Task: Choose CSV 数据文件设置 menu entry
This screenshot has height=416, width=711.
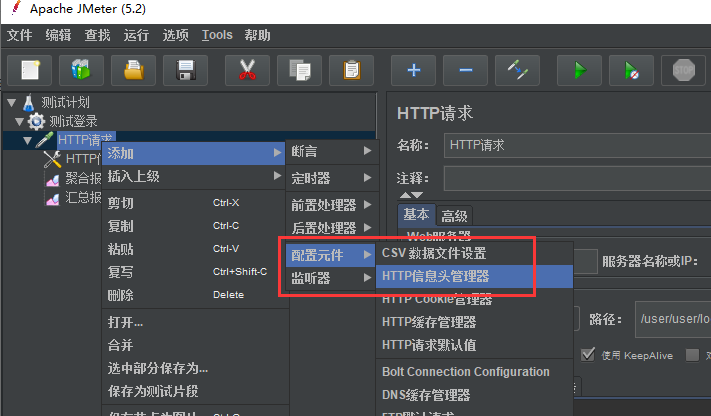Action: pyautogui.click(x=434, y=253)
